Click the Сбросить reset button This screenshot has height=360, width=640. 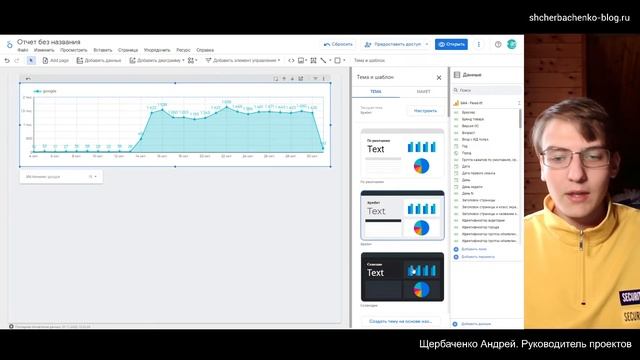tap(338, 44)
